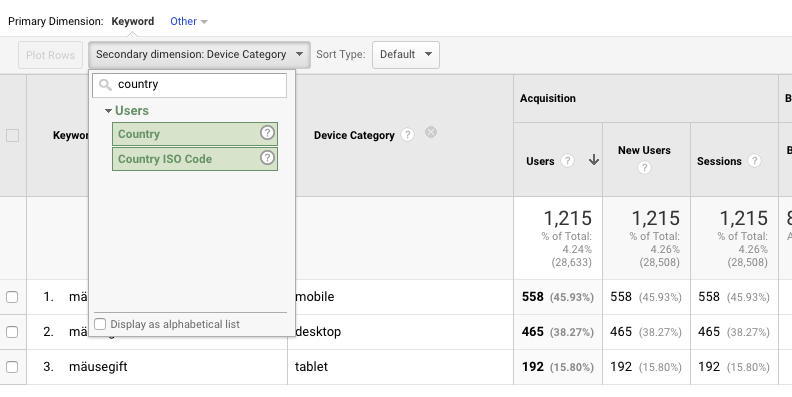The height and width of the screenshot is (397, 792).
Task: Click the New Users column header
Action: pos(644,150)
